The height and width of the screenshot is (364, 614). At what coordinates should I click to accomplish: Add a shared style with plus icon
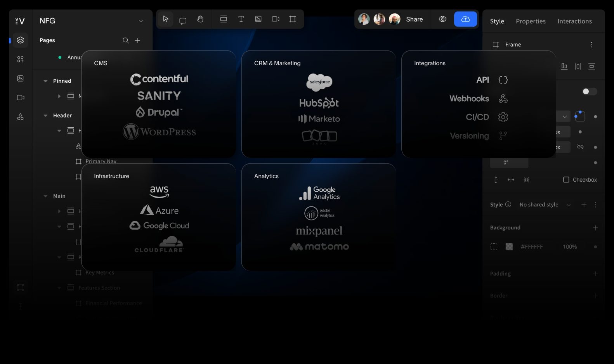point(584,205)
